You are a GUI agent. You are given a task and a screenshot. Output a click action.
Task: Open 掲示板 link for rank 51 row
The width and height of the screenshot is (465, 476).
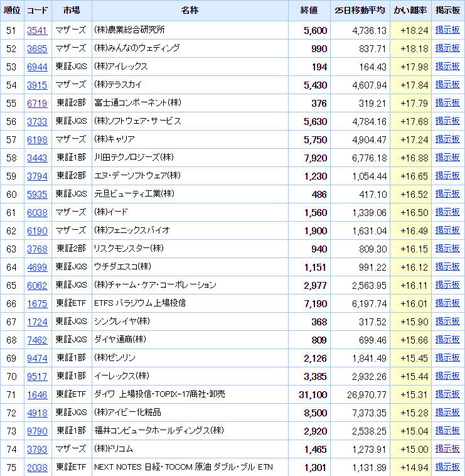click(x=447, y=30)
